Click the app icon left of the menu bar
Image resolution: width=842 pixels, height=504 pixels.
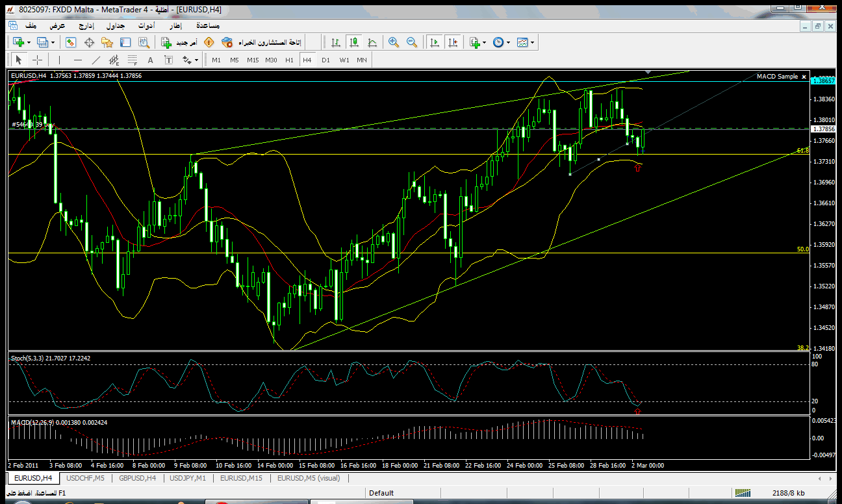point(12,25)
